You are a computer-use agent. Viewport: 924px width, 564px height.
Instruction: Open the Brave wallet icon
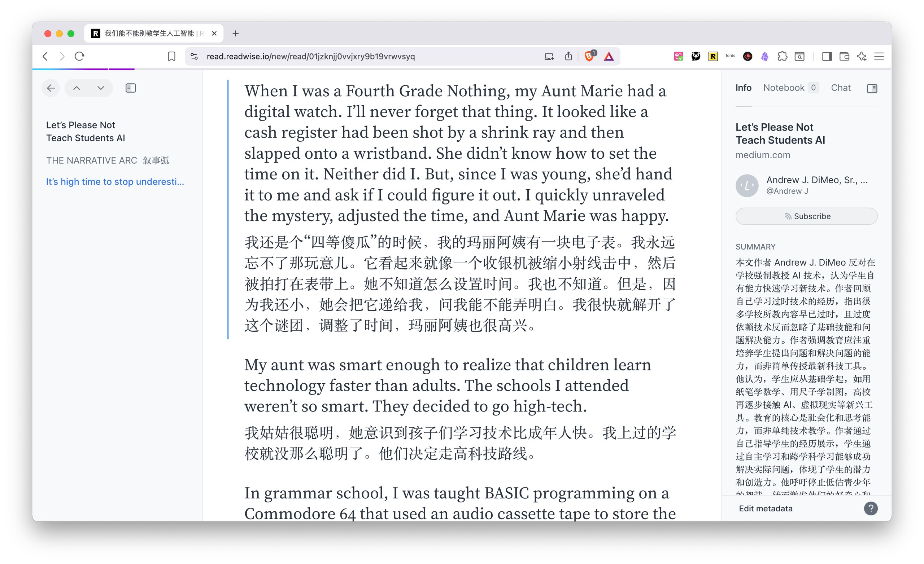click(844, 56)
